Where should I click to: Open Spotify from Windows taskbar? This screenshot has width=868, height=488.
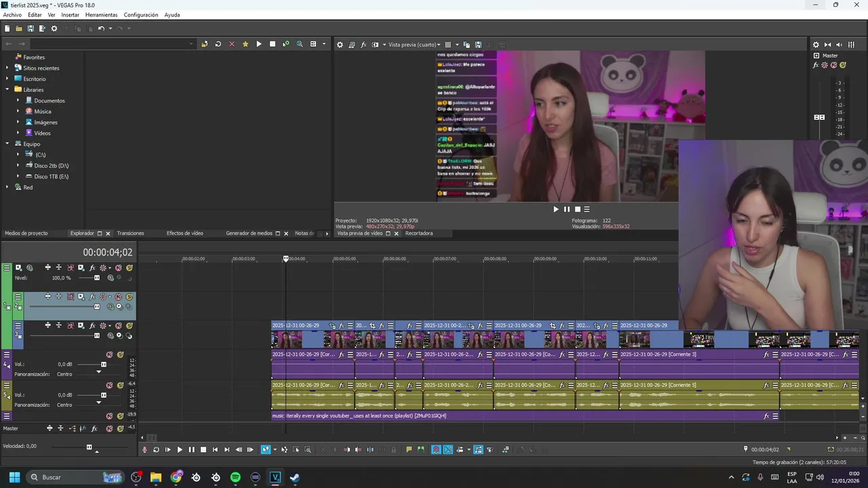235,477
